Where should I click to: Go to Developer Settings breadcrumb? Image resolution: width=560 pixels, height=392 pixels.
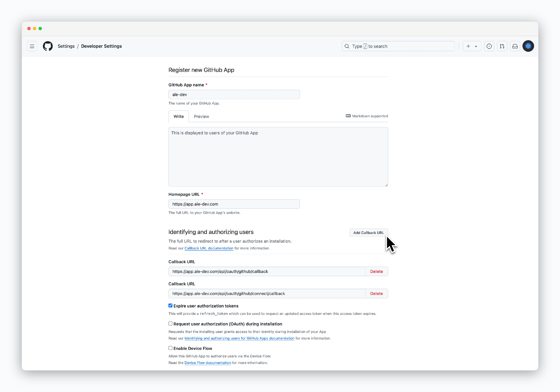coord(102,46)
